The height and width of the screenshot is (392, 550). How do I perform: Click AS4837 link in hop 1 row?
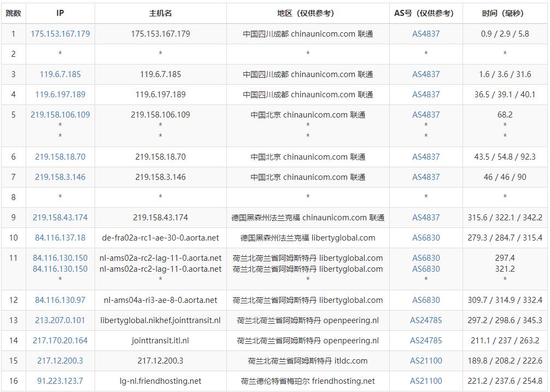426,34
